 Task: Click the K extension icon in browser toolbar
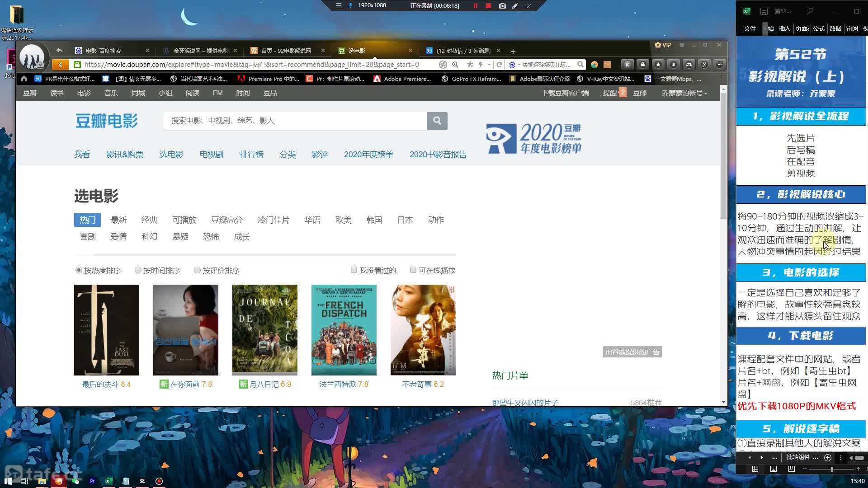(x=627, y=65)
